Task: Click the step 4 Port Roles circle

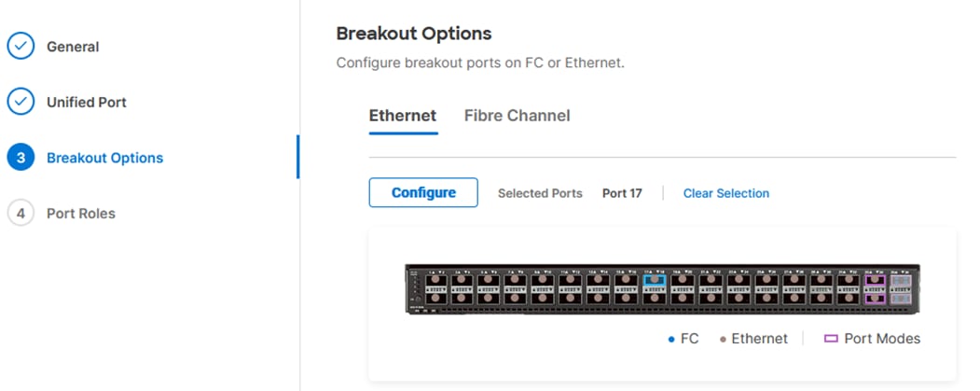Action: (x=21, y=213)
